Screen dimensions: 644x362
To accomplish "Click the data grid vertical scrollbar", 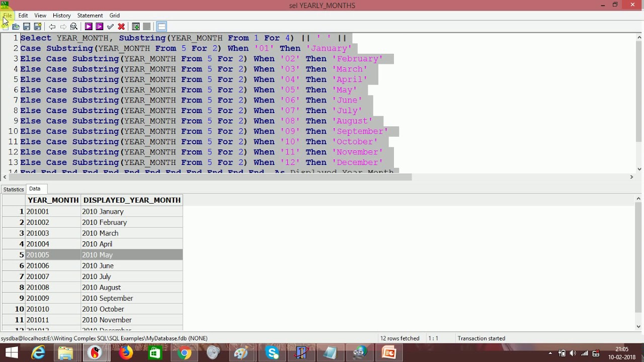I will pyautogui.click(x=639, y=261).
